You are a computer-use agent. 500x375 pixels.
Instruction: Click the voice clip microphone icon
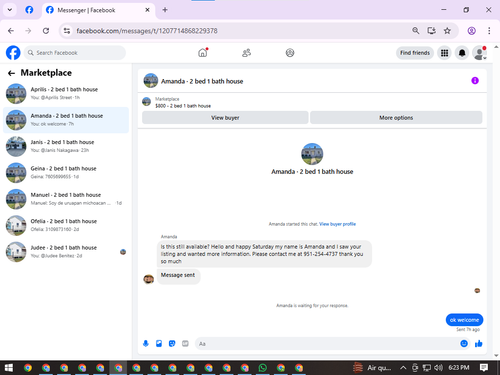(x=146, y=343)
